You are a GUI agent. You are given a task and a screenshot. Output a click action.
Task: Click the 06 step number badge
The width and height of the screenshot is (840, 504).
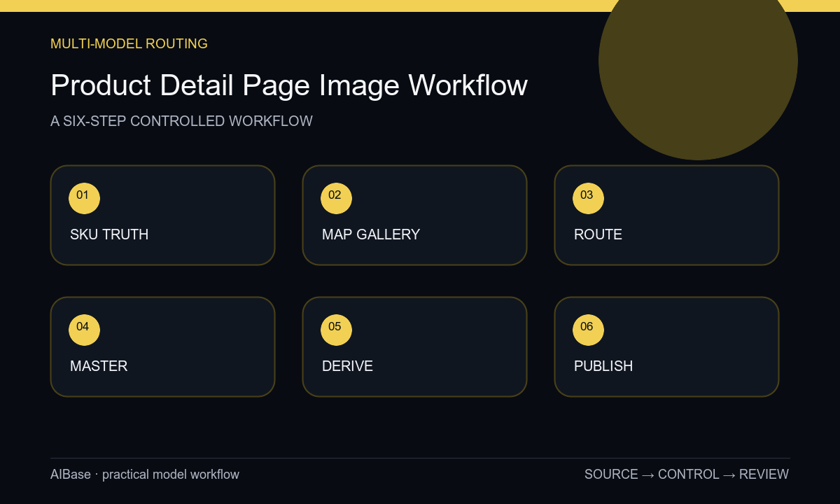pos(588,330)
